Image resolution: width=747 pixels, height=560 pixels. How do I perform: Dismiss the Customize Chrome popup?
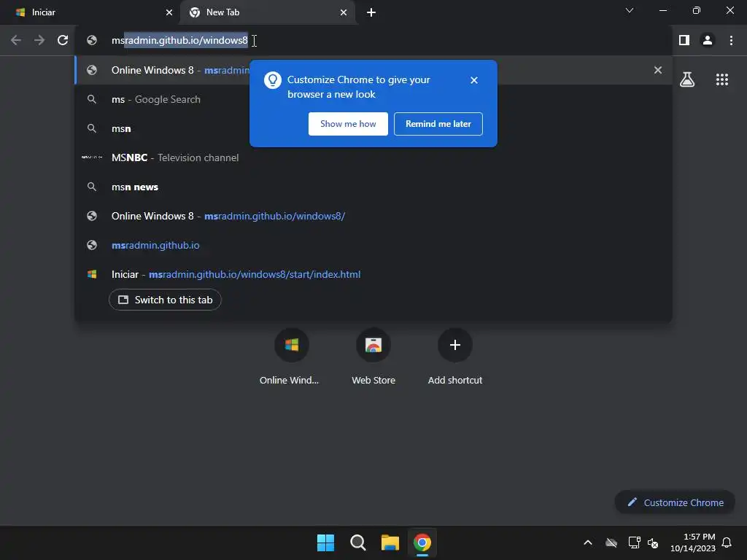[x=473, y=80]
